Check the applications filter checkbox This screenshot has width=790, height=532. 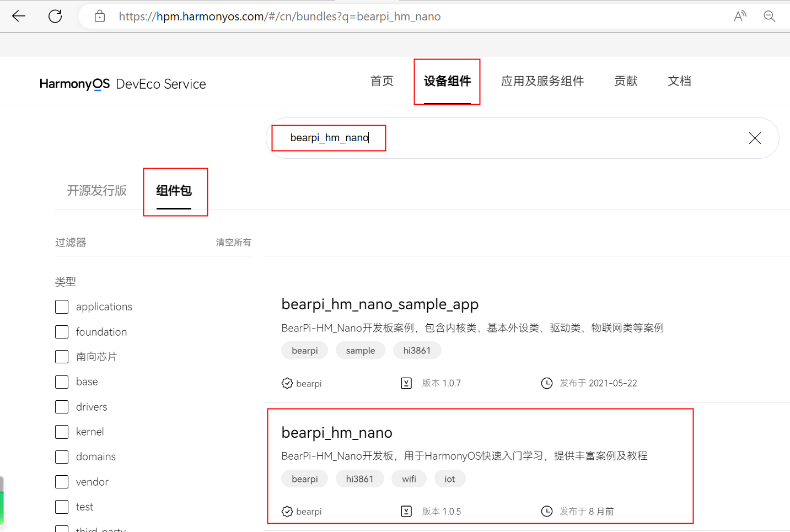point(62,307)
